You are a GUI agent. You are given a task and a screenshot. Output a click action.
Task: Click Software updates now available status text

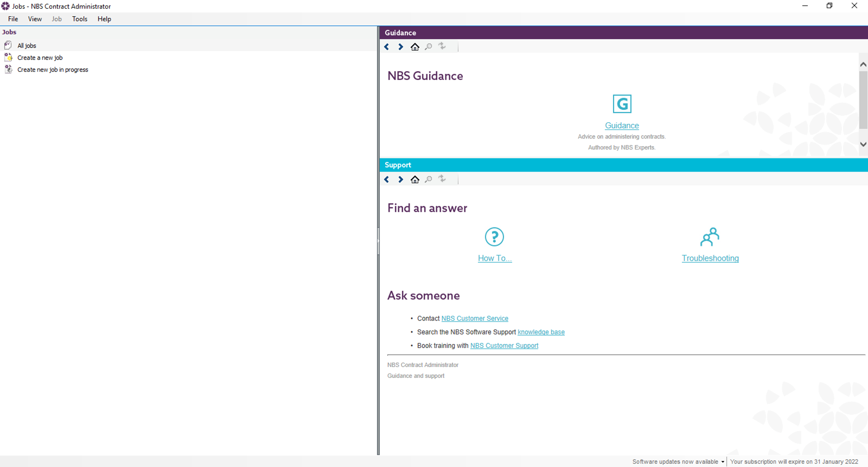click(675, 462)
